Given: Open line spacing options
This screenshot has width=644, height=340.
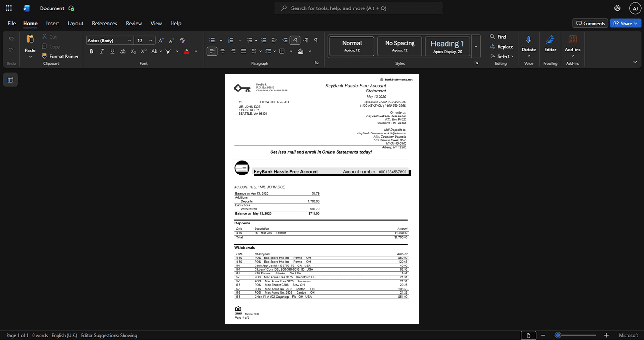Looking at the screenshot, I should tap(256, 51).
